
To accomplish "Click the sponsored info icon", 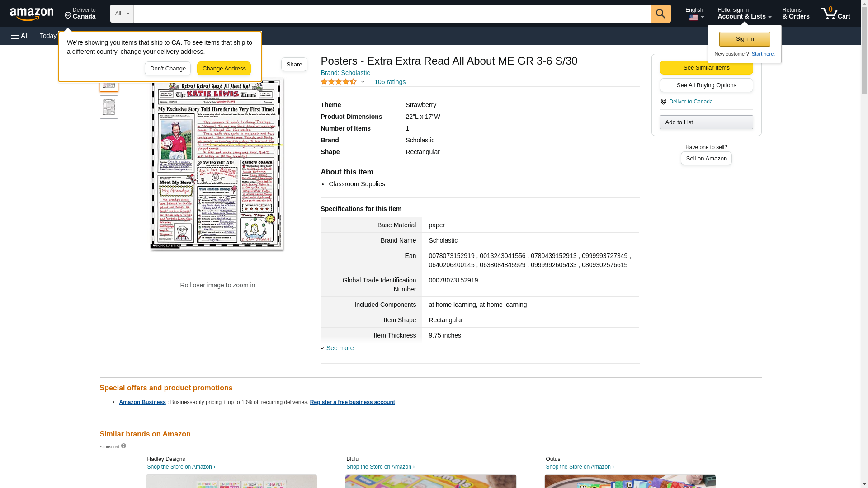I will point(123,446).
